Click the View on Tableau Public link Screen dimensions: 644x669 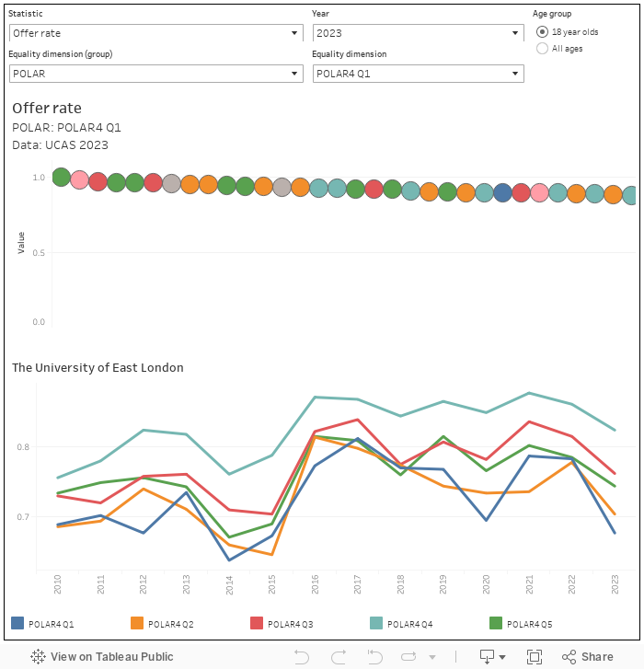(x=111, y=657)
